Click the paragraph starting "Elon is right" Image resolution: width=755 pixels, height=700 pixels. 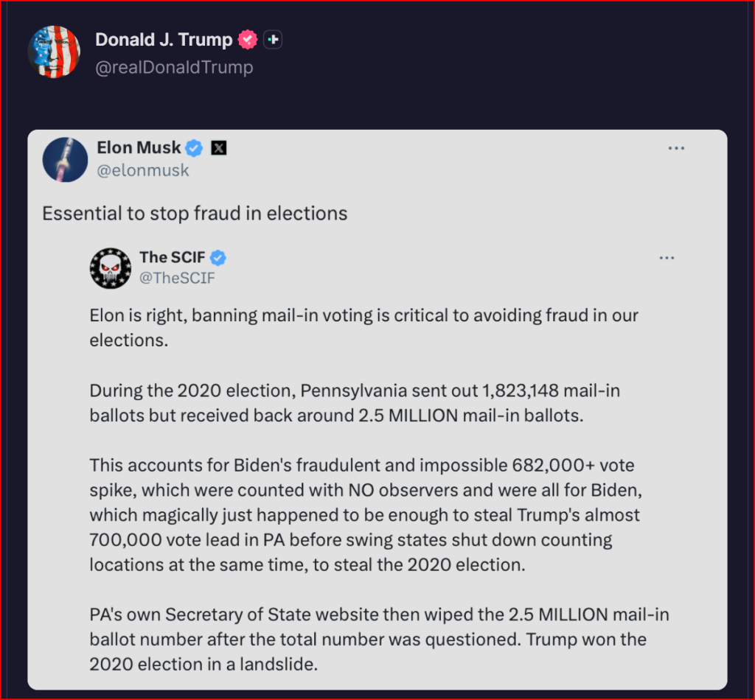[x=363, y=328]
